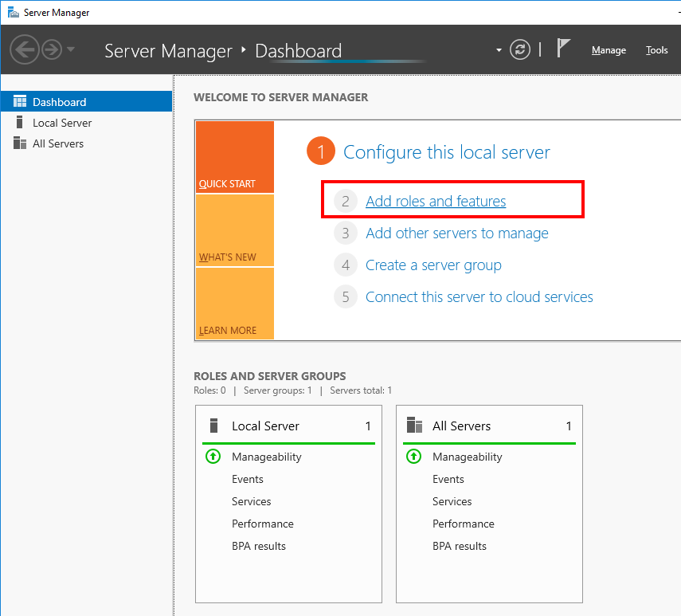Click the Server Manager breadcrumb text
681x616 pixels.
point(168,51)
